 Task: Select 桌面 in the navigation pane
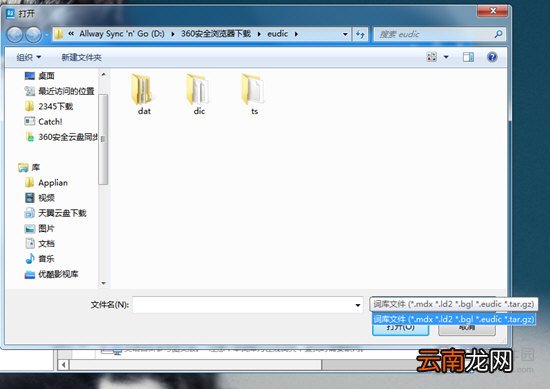(x=40, y=76)
